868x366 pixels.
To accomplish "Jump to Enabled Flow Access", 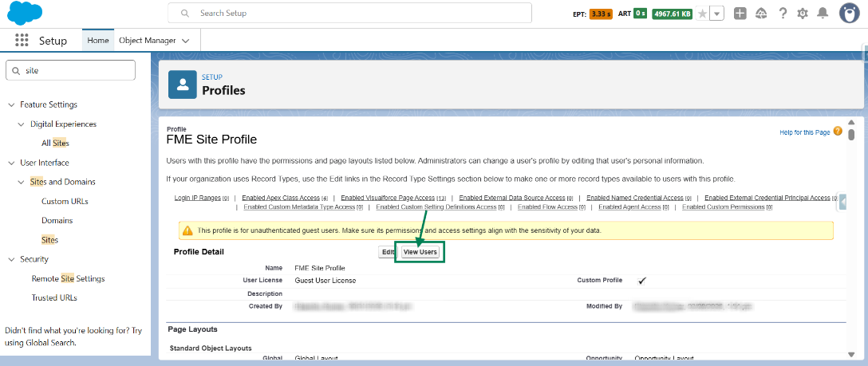I will [x=547, y=207].
